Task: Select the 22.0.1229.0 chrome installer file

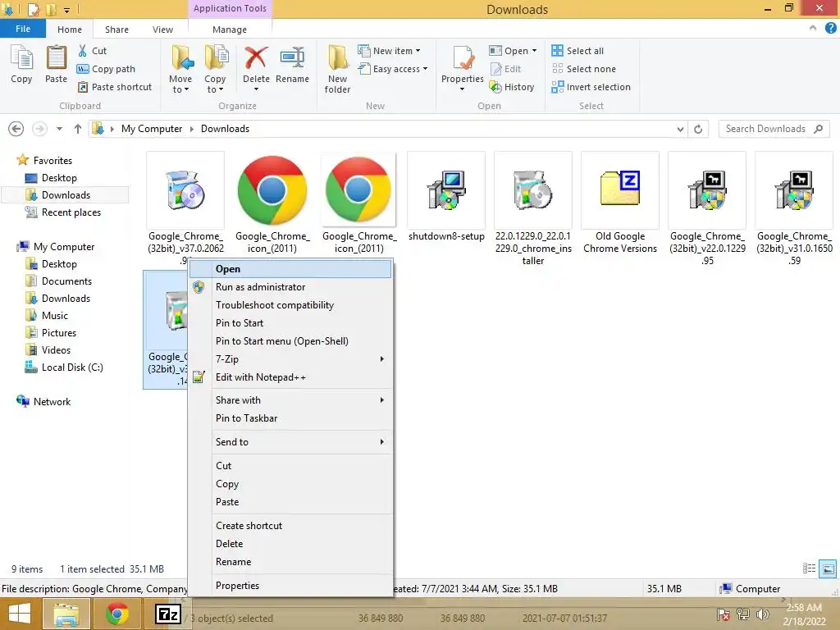Action: (533, 210)
